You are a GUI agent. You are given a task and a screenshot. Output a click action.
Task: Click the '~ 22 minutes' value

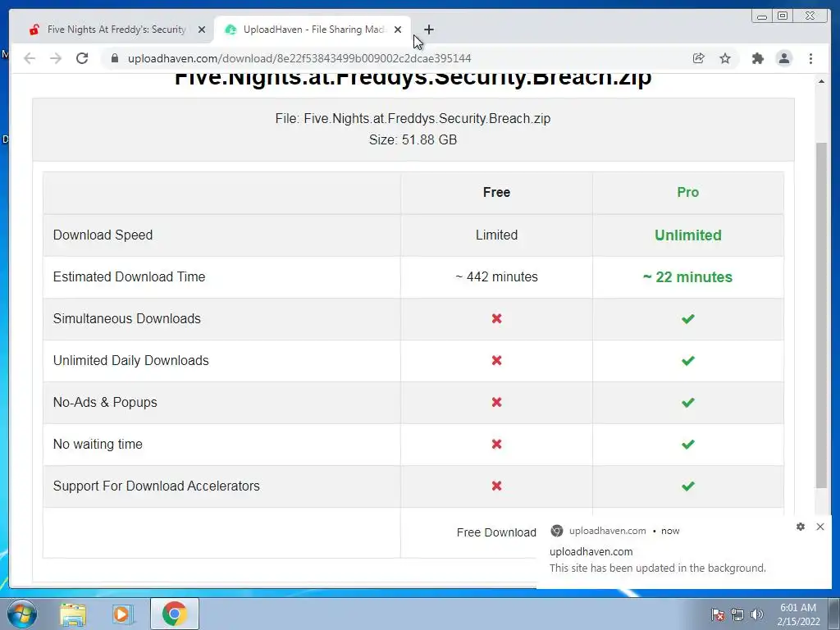(x=688, y=277)
